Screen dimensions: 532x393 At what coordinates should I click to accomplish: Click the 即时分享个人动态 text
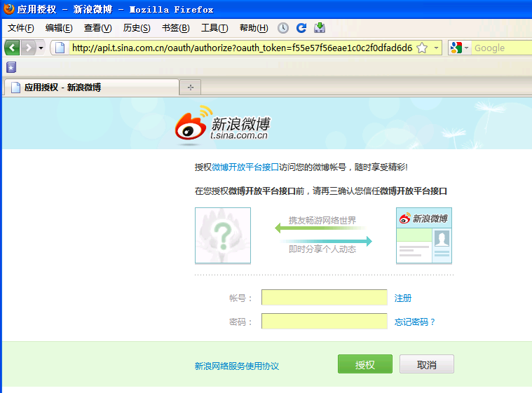(x=322, y=249)
